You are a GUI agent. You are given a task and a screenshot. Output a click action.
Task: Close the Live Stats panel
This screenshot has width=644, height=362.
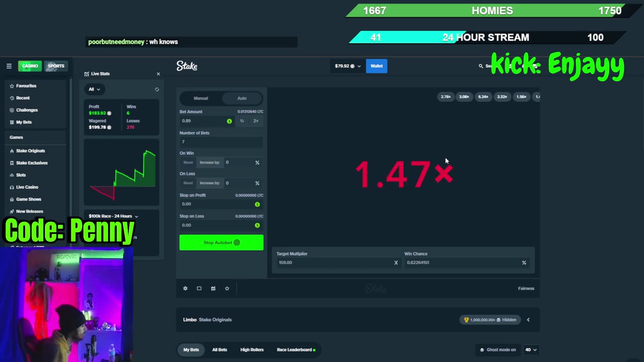click(158, 74)
